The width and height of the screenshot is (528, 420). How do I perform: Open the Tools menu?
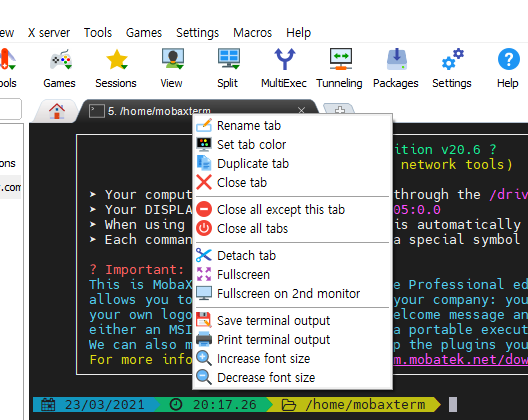98,33
